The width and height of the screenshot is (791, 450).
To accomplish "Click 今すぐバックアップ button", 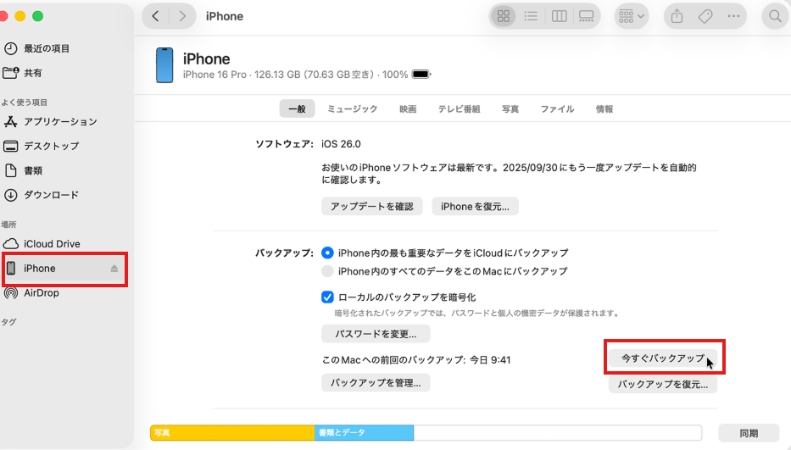I will (x=663, y=358).
